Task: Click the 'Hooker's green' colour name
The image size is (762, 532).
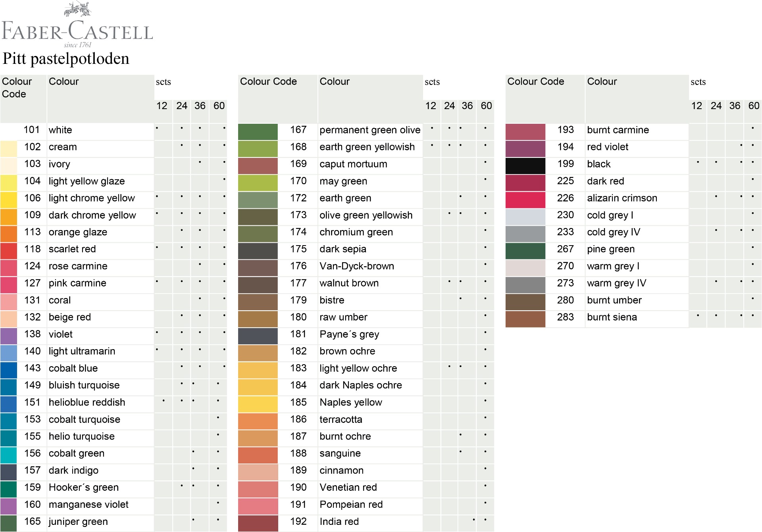Action: pos(83,487)
